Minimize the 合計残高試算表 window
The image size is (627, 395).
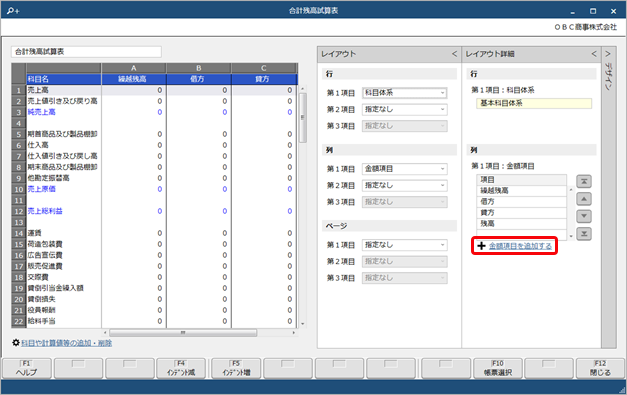(x=573, y=11)
